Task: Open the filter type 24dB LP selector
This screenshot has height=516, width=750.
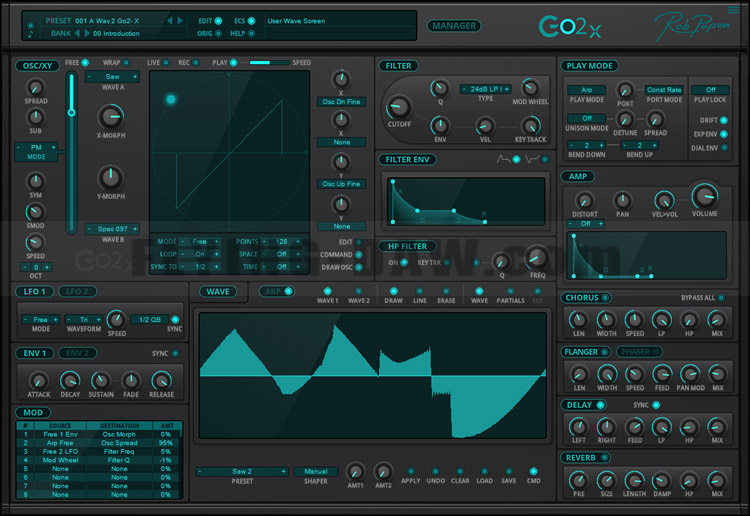Action: coord(485,89)
